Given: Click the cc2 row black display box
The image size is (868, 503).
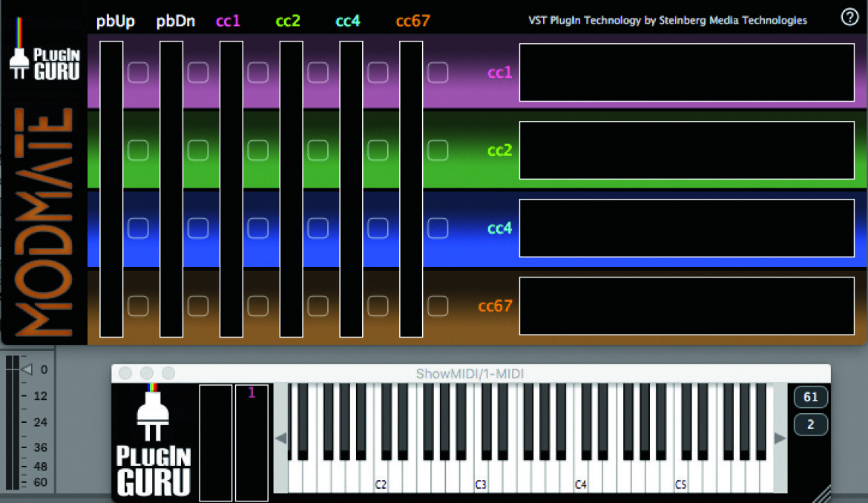Looking at the screenshot, I should 686,151.
